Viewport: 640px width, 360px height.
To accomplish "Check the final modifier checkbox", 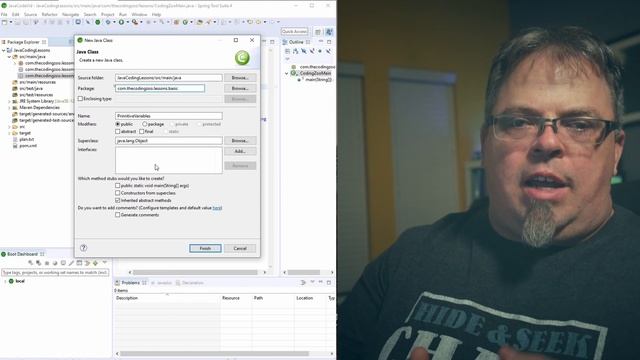I will [x=142, y=131].
